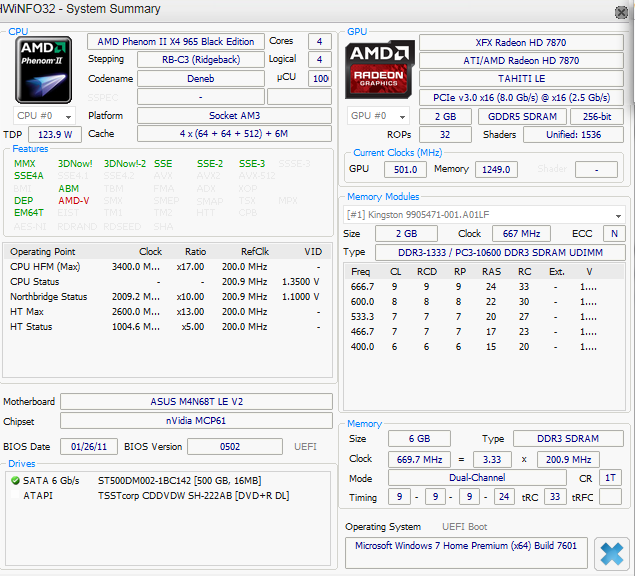Select the 666.7 frequency timing row
The height and width of the screenshot is (576, 635).
(484, 287)
